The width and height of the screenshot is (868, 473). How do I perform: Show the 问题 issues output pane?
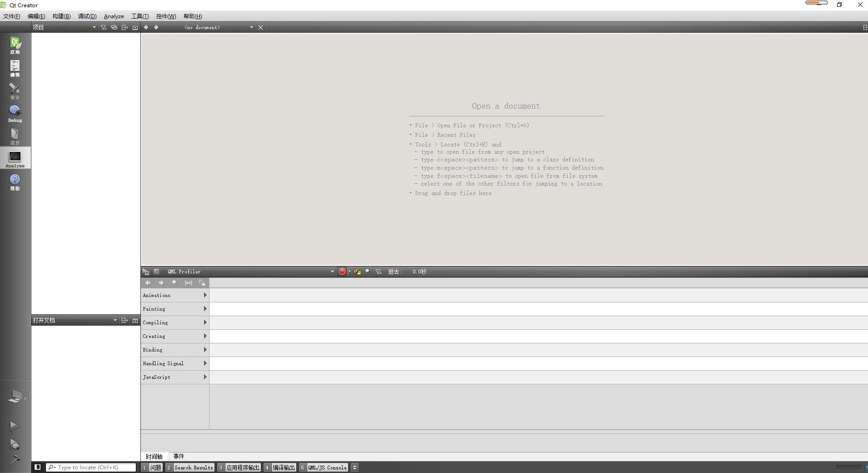[x=152, y=468]
